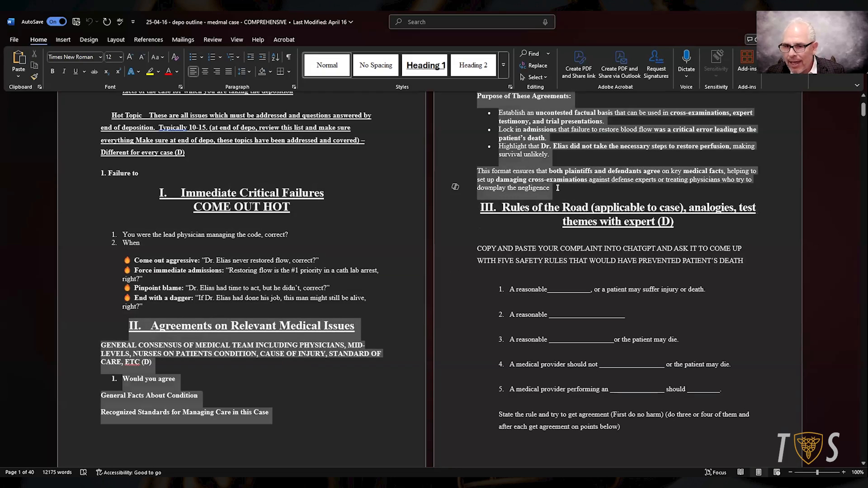Apply the Heading 1 style
The width and height of the screenshot is (868, 488).
[x=425, y=65]
